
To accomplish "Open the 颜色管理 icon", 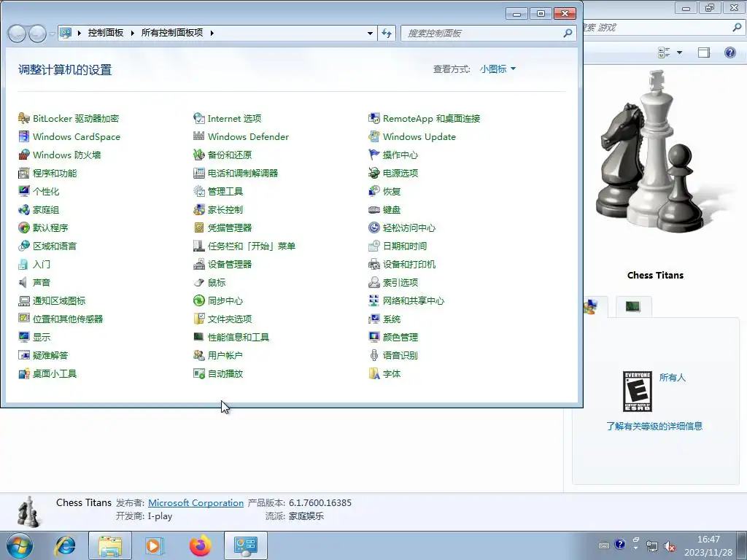I will click(374, 337).
